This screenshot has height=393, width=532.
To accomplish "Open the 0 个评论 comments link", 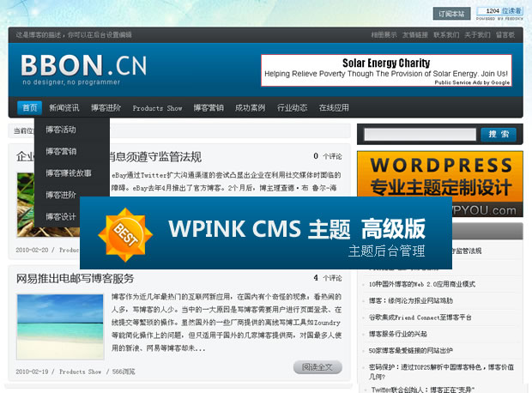I will coord(328,156).
